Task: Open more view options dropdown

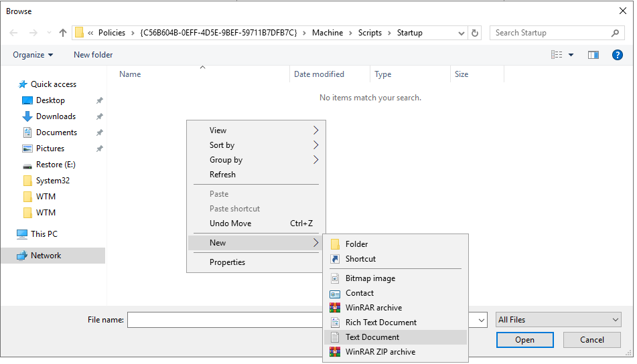Action: (x=571, y=55)
